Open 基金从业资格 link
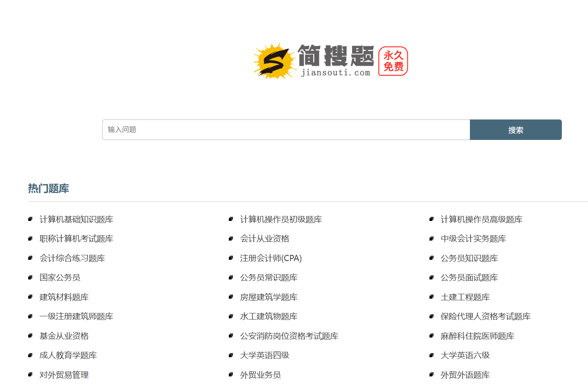Image resolution: width=588 pixels, height=385 pixels. click(x=64, y=336)
